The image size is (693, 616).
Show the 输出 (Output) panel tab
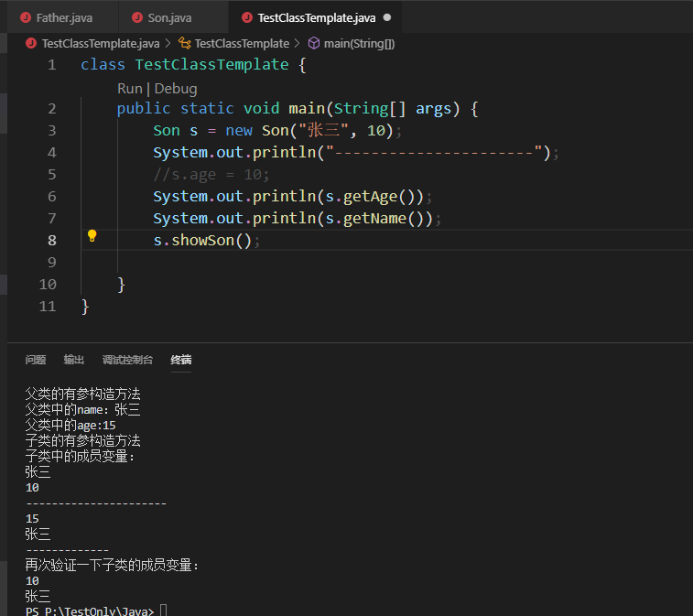74,360
